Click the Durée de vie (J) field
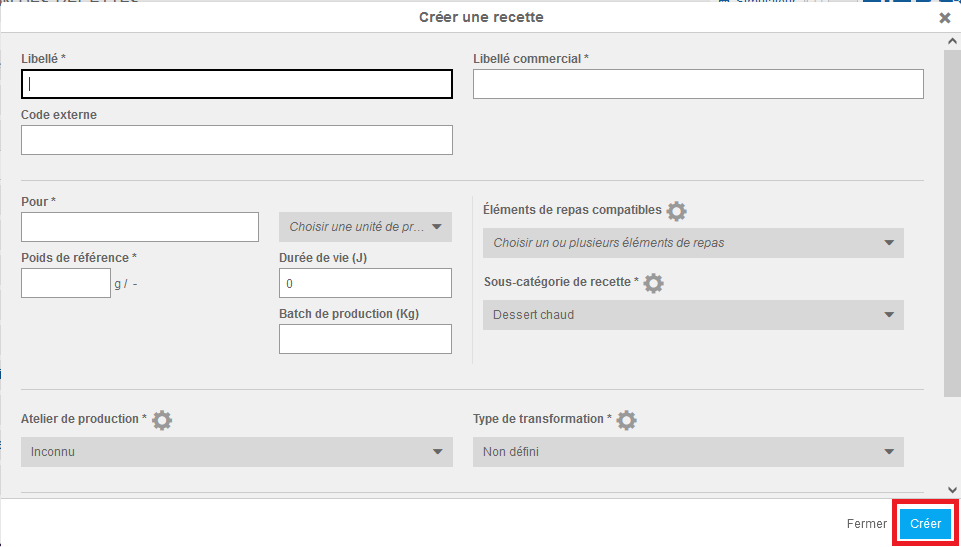Viewport: 961px width, 547px height. 365,283
